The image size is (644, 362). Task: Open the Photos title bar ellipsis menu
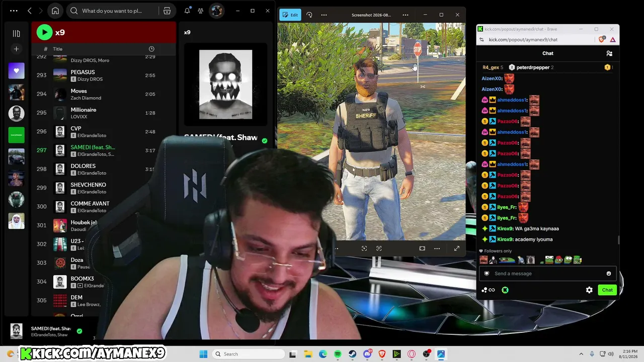(x=406, y=15)
